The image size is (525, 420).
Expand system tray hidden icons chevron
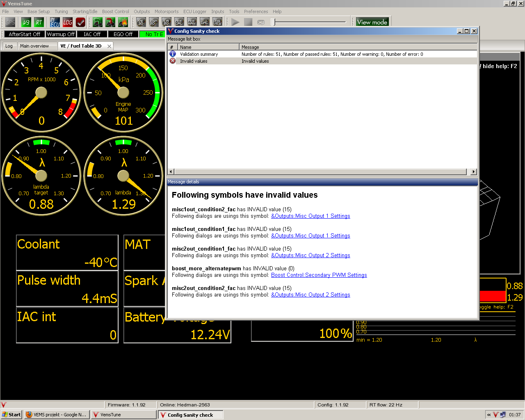point(489,415)
